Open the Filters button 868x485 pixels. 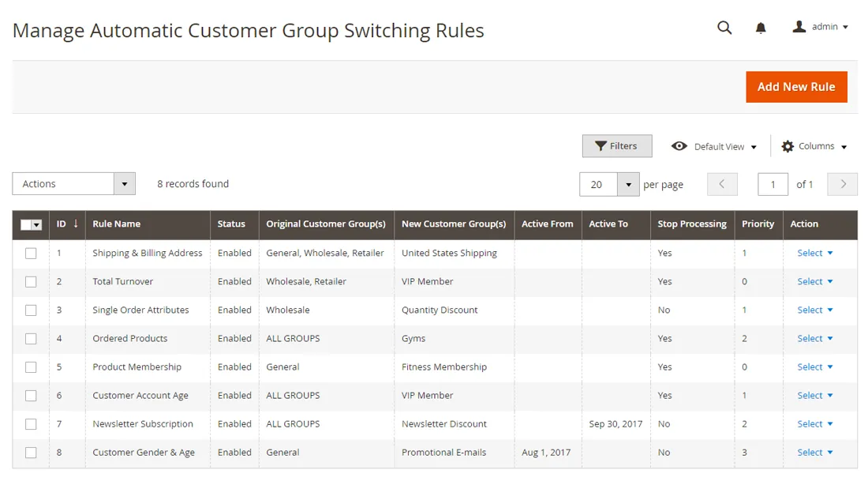click(617, 146)
